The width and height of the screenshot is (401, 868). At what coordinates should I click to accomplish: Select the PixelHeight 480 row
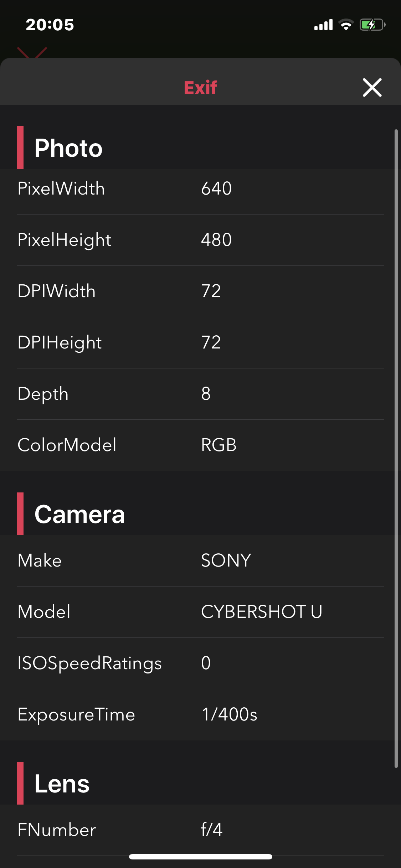(x=200, y=240)
